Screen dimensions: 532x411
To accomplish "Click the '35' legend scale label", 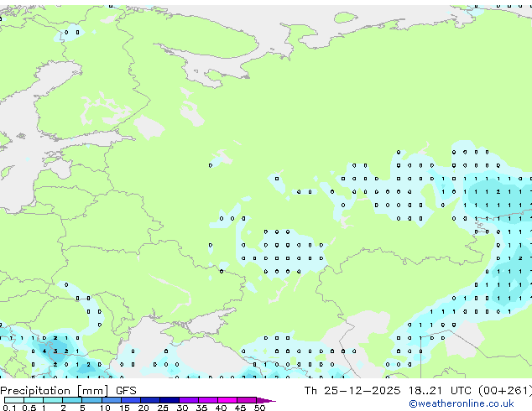I will pos(201,408).
